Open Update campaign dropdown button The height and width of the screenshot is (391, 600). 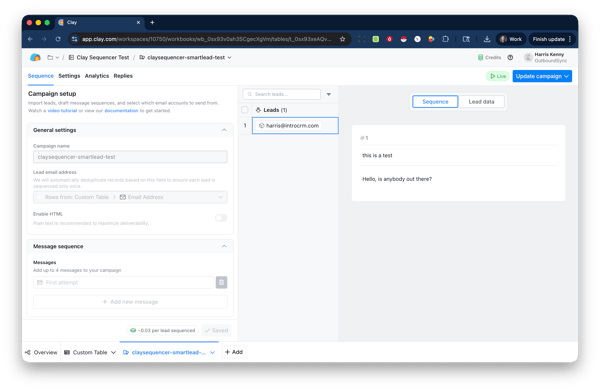tap(542, 76)
